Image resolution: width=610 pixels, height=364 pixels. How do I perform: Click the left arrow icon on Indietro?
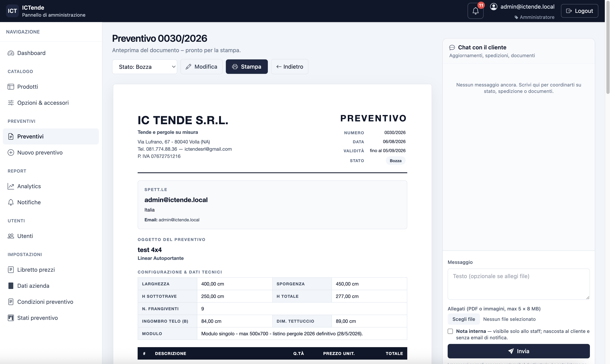pos(279,67)
